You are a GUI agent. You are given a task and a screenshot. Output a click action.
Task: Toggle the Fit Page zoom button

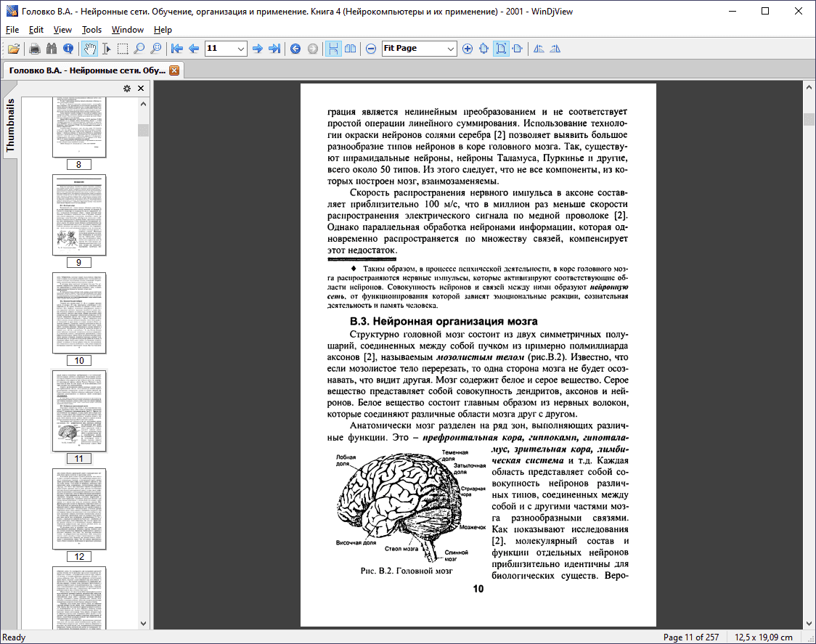click(x=501, y=49)
